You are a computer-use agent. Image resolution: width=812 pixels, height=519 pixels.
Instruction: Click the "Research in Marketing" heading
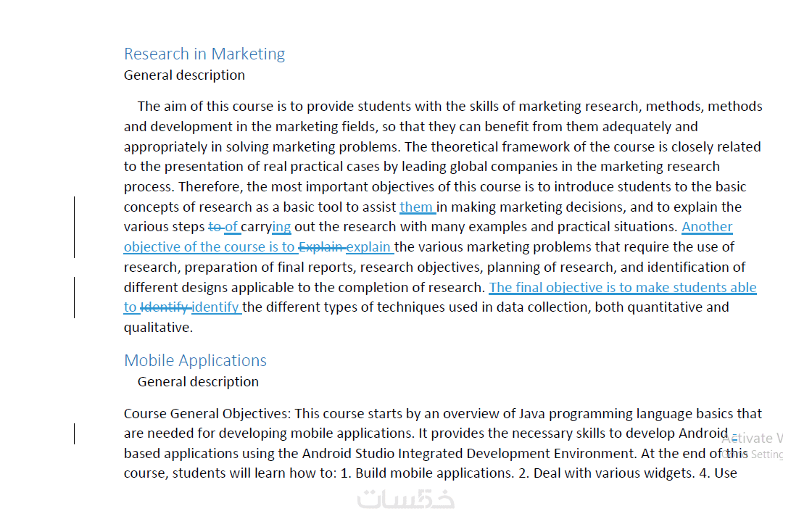point(204,54)
